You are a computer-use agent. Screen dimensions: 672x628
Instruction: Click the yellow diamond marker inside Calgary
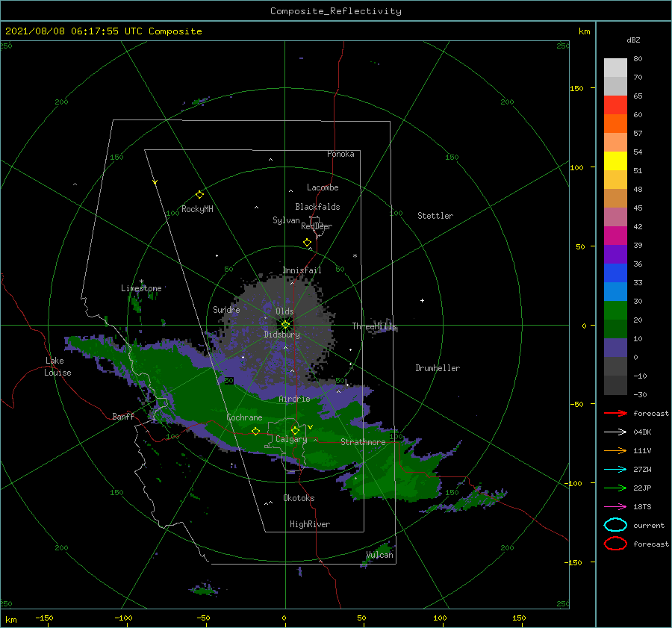[x=295, y=430]
